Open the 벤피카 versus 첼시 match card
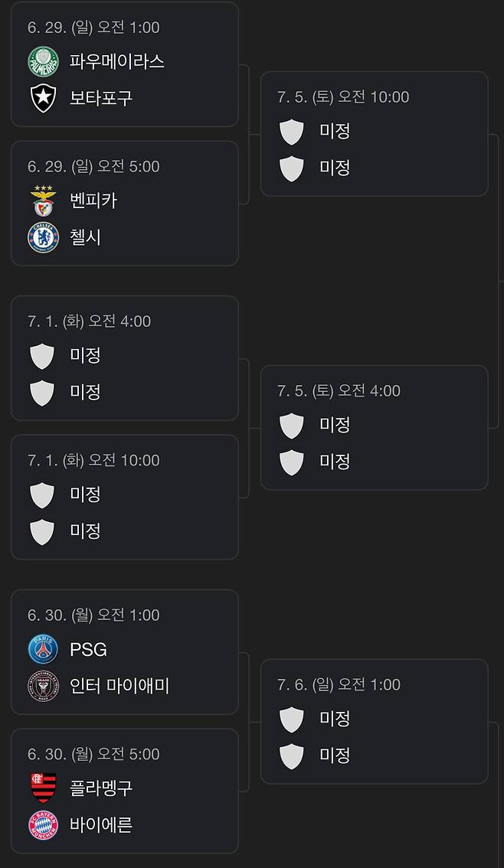504x868 pixels. click(124, 203)
